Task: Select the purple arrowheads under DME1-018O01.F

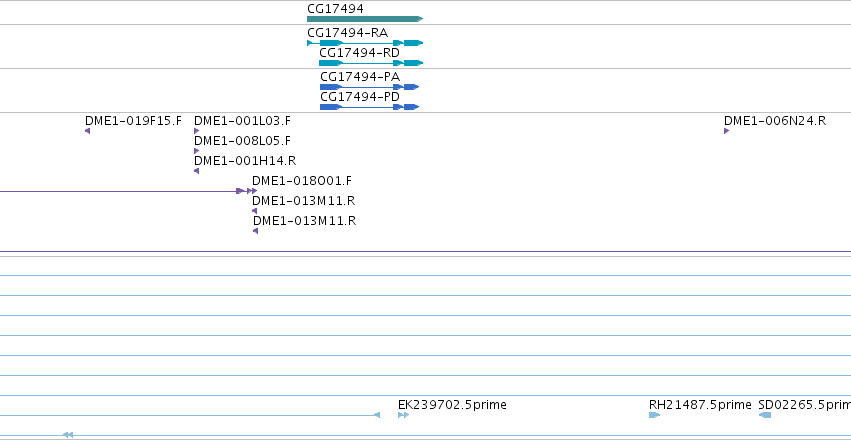Action: pyautogui.click(x=246, y=191)
